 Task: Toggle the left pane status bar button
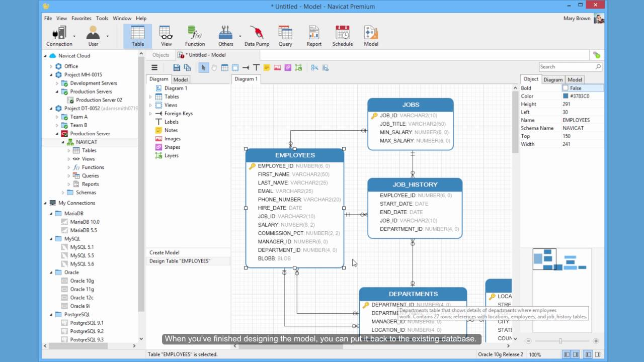567,354
